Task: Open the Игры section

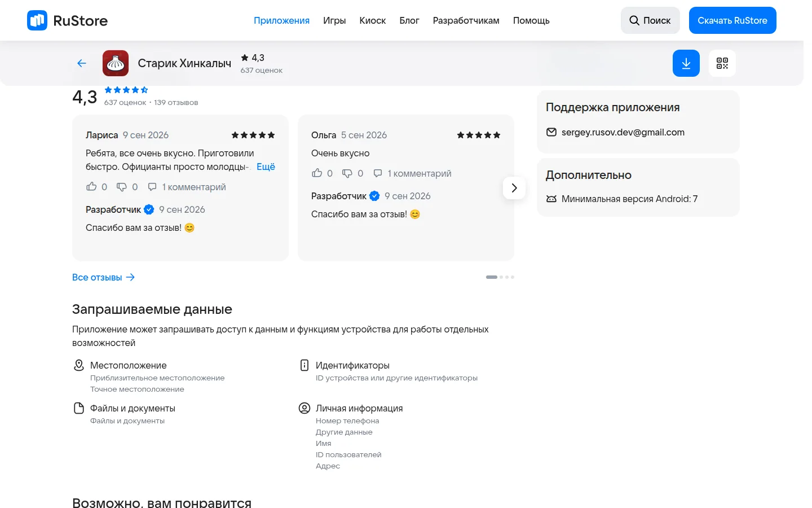Action: [x=334, y=20]
